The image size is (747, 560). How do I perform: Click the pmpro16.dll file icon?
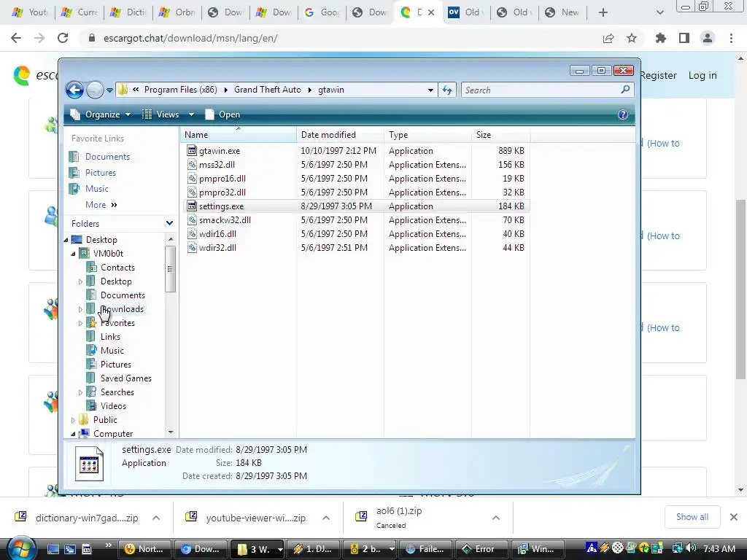[x=192, y=179]
